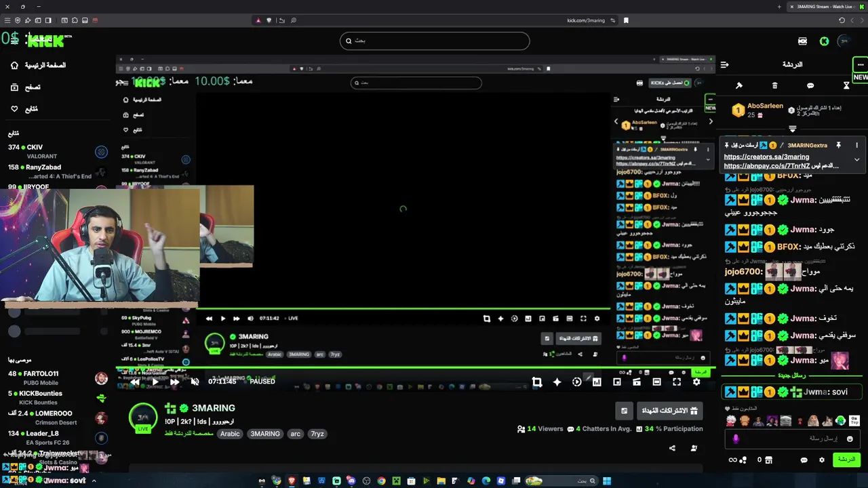Select the 3MARING stream tag

click(265, 434)
